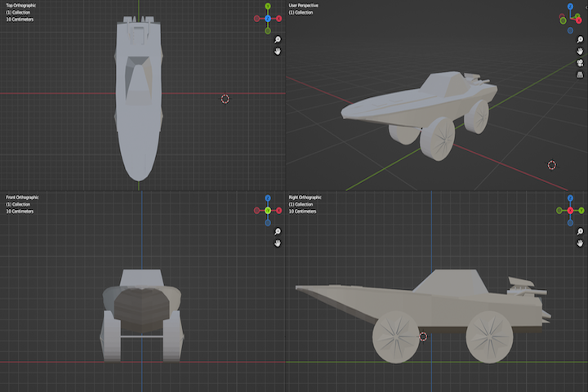The image size is (588, 392).
Task: Click blue Z axis handle in User Perspective gizmo
Action: point(570,7)
